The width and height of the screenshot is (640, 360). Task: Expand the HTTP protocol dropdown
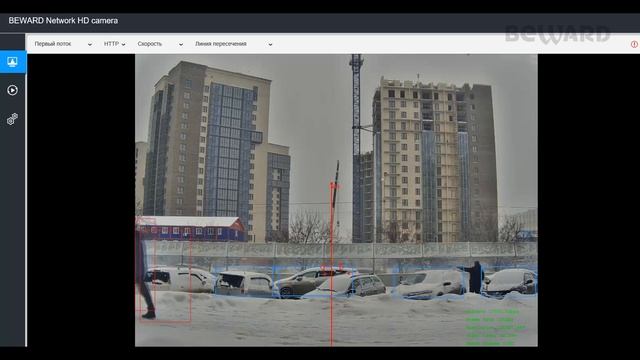(115, 44)
